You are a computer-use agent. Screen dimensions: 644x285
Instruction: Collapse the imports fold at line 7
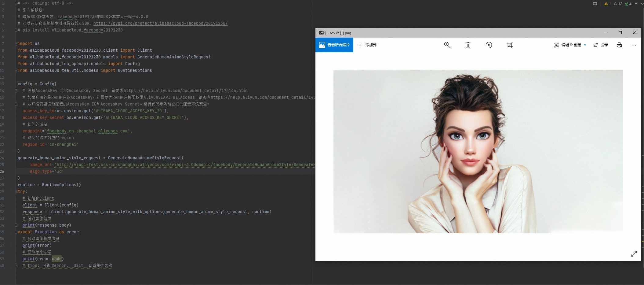16,43
